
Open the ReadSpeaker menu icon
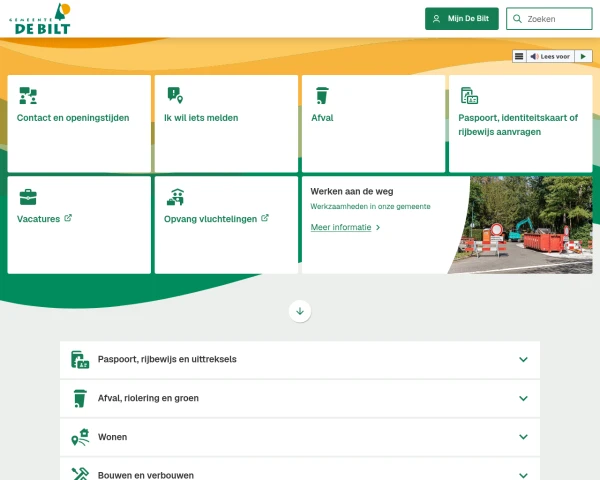[519, 56]
